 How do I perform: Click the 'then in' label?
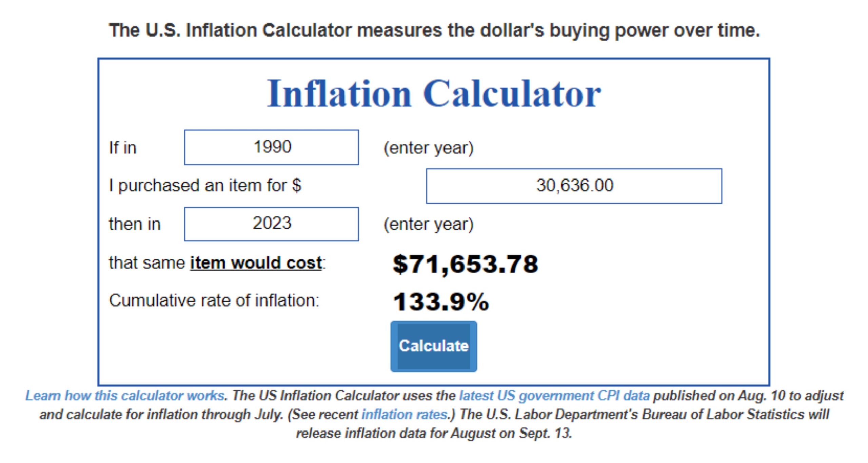click(134, 224)
